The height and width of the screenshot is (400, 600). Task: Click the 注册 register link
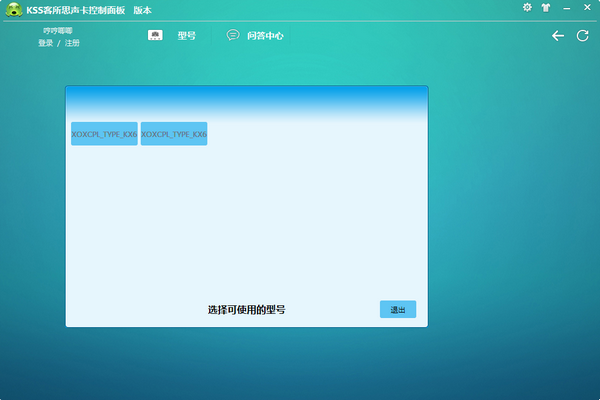coord(72,44)
